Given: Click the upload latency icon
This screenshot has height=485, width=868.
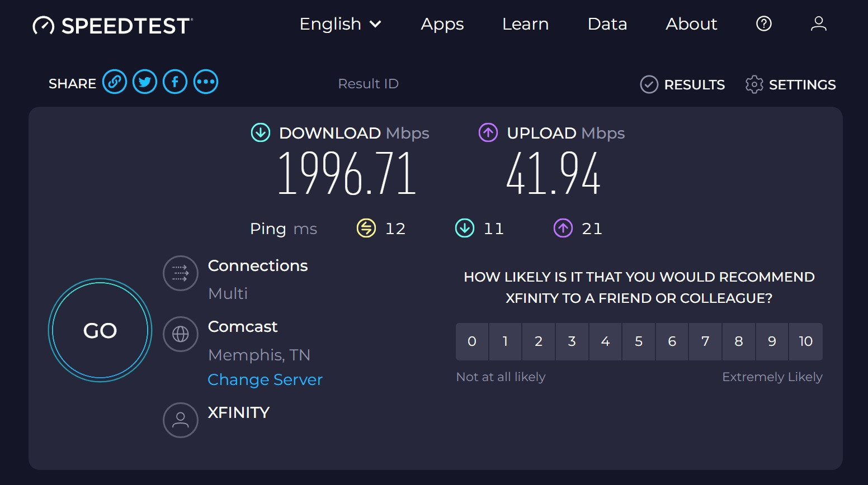Looking at the screenshot, I should pyautogui.click(x=563, y=228).
